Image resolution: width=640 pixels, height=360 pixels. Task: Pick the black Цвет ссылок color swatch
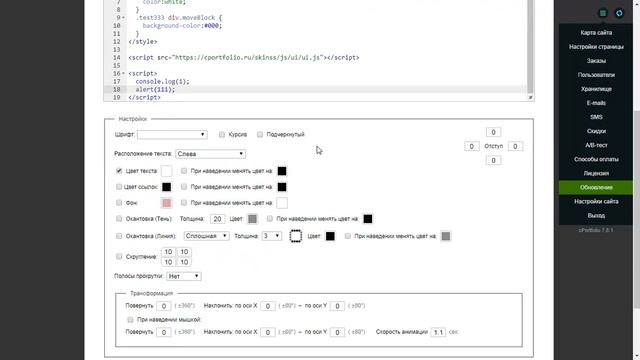pyautogui.click(x=167, y=187)
